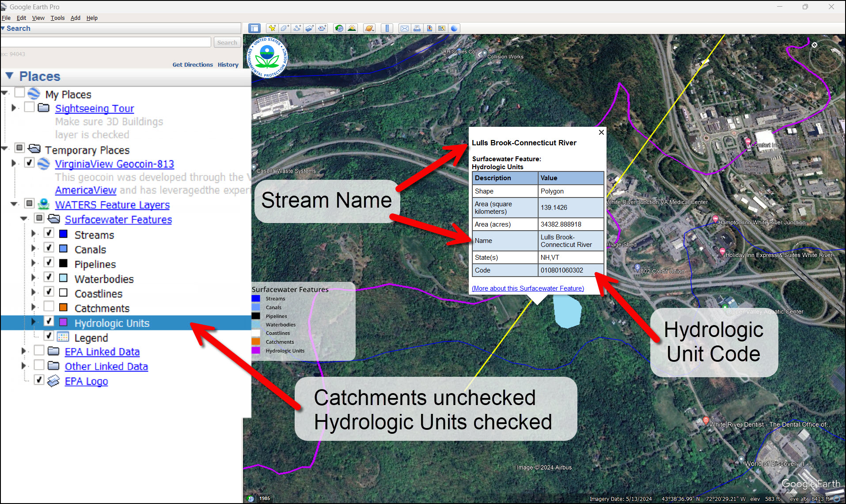Toggle the Waterbodies layer checkbox
The width and height of the screenshot is (846, 504).
click(49, 277)
